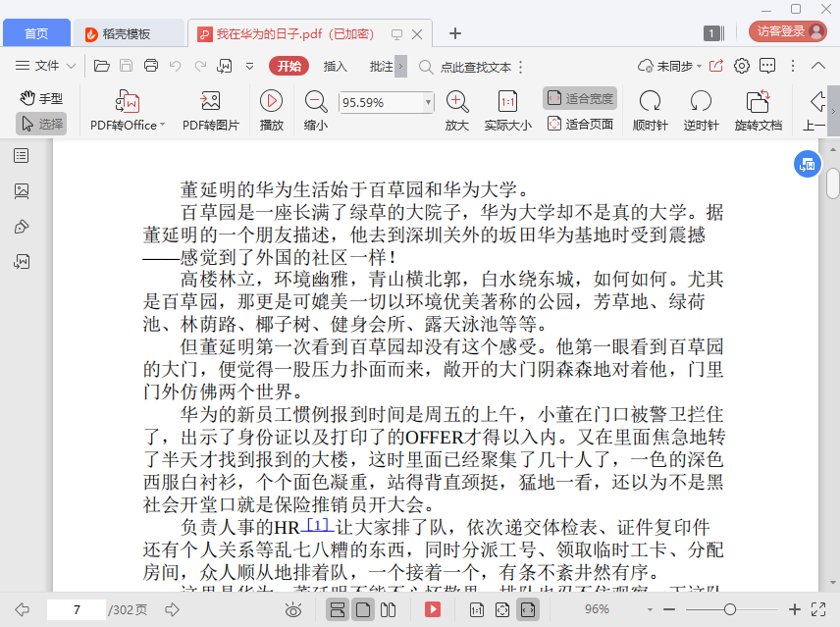Screen dimensions: 840x627
Task: Set view to 实际大小
Action: tap(508, 111)
